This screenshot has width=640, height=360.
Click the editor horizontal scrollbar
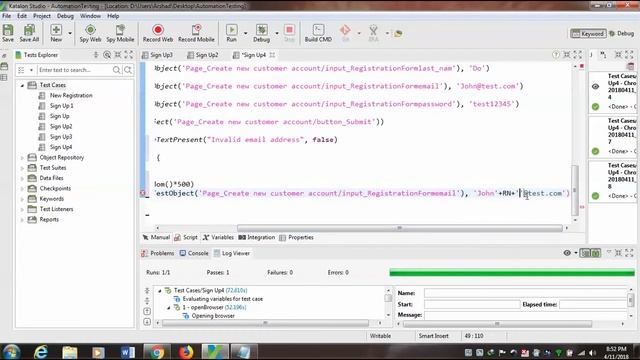(x=400, y=228)
